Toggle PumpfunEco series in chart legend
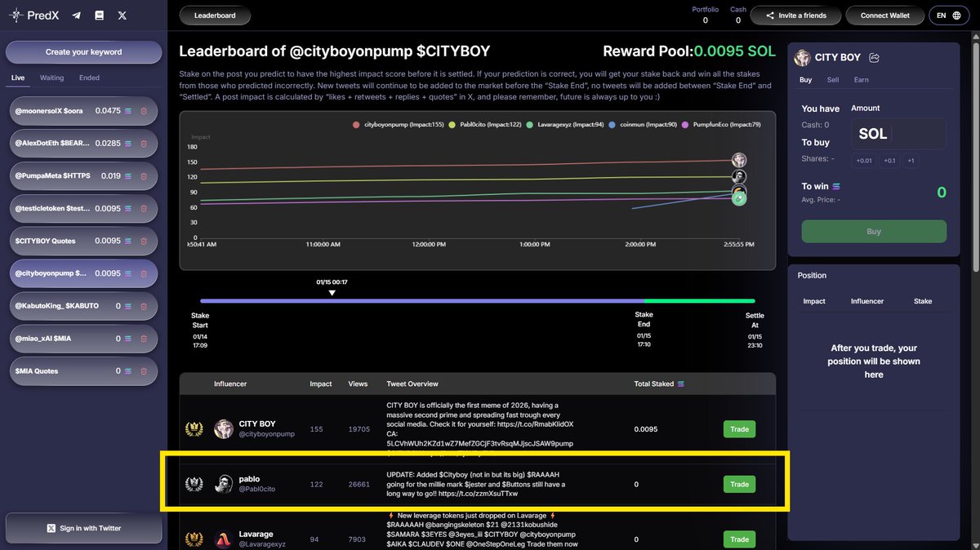This screenshot has height=550, width=980. tap(722, 125)
